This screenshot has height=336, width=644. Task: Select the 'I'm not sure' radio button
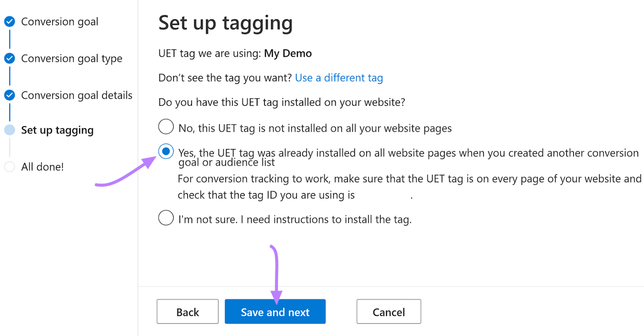(166, 218)
